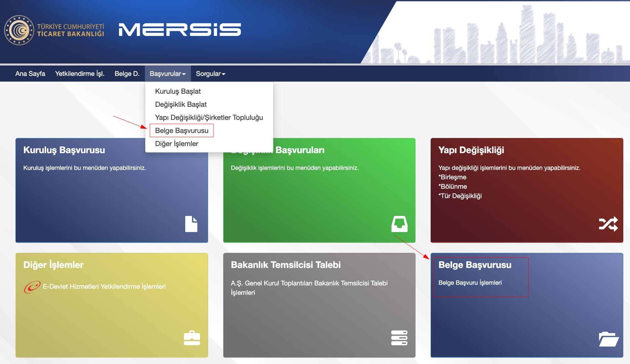
Task: Click the inbox tray icon on the green card
Action: point(399,224)
